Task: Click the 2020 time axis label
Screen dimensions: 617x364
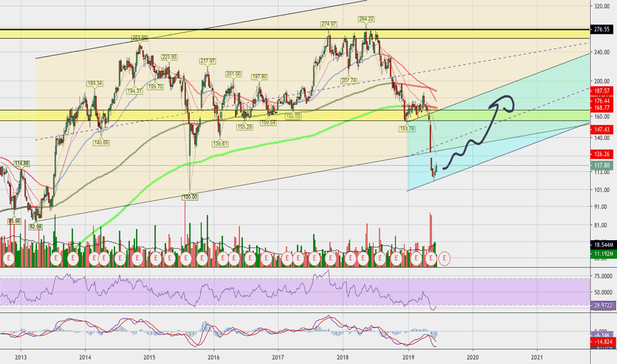Action: pos(473,357)
